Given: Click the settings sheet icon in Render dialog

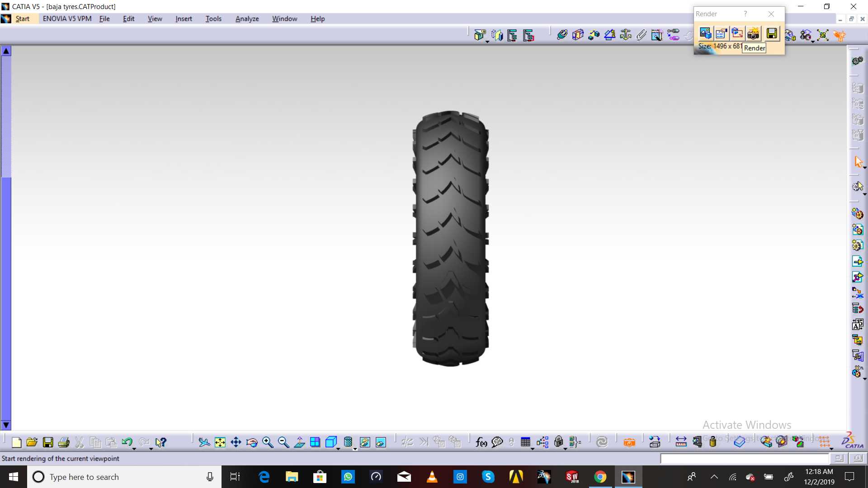Looking at the screenshot, I should (x=722, y=33).
